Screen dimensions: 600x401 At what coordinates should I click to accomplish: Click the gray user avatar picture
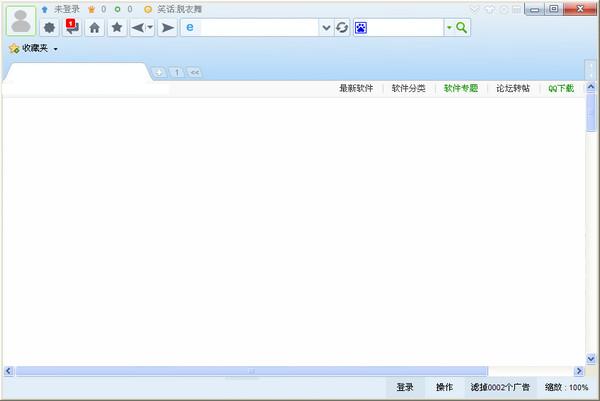21,21
